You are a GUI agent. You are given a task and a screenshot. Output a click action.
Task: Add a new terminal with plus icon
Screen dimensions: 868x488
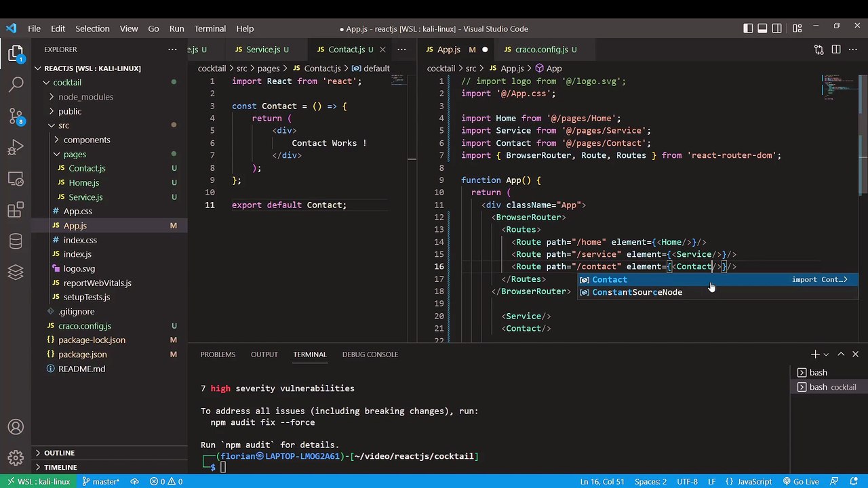point(815,354)
